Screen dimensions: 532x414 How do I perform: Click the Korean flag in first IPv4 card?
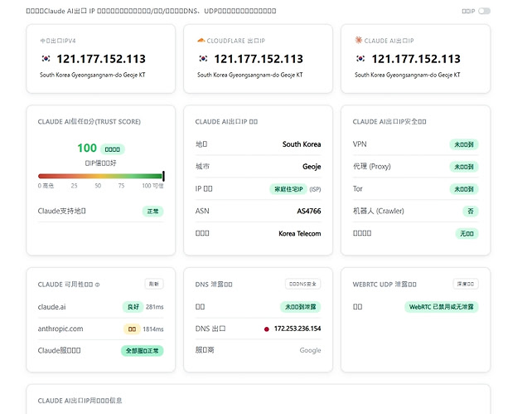tap(46, 59)
